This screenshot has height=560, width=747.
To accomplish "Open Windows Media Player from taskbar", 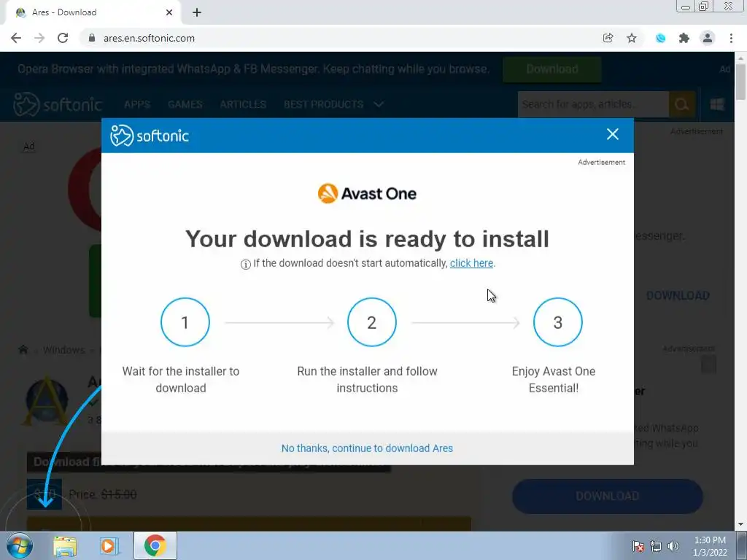I will tap(109, 545).
